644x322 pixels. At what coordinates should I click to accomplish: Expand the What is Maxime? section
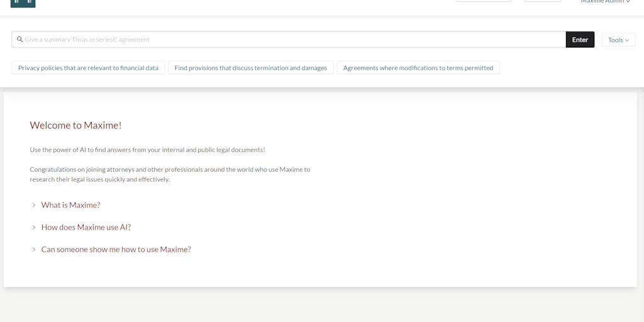pos(66,205)
